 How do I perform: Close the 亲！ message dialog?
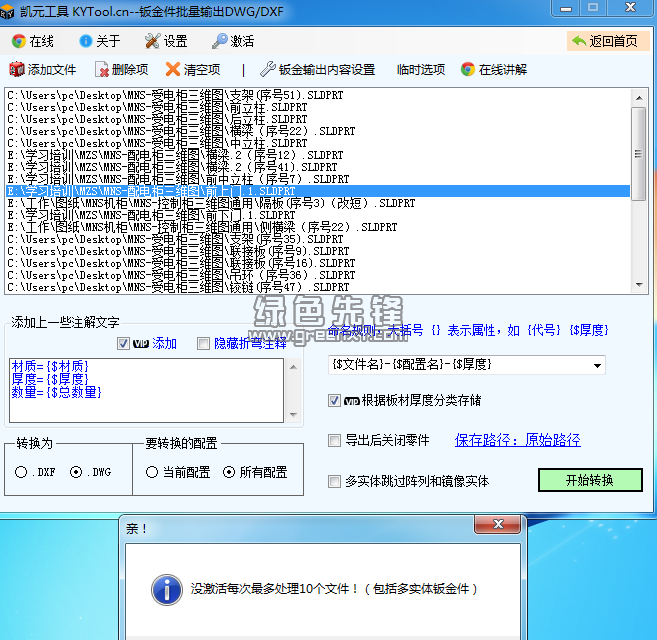click(x=498, y=524)
